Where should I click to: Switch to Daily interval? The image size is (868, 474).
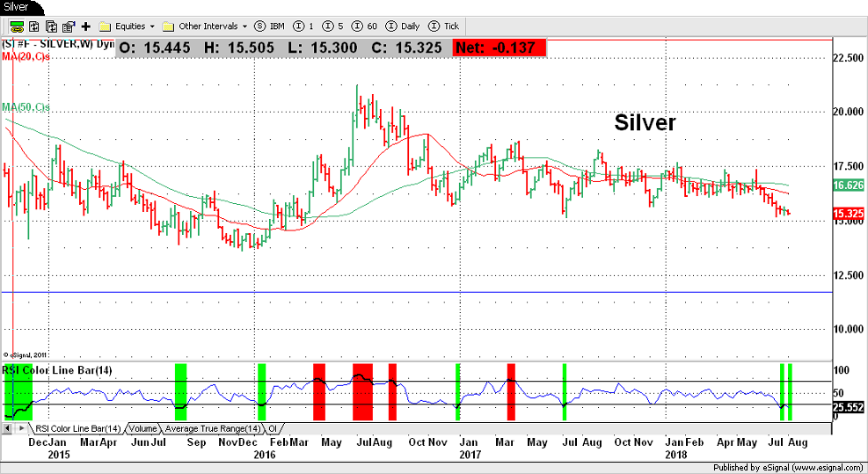coord(403,26)
